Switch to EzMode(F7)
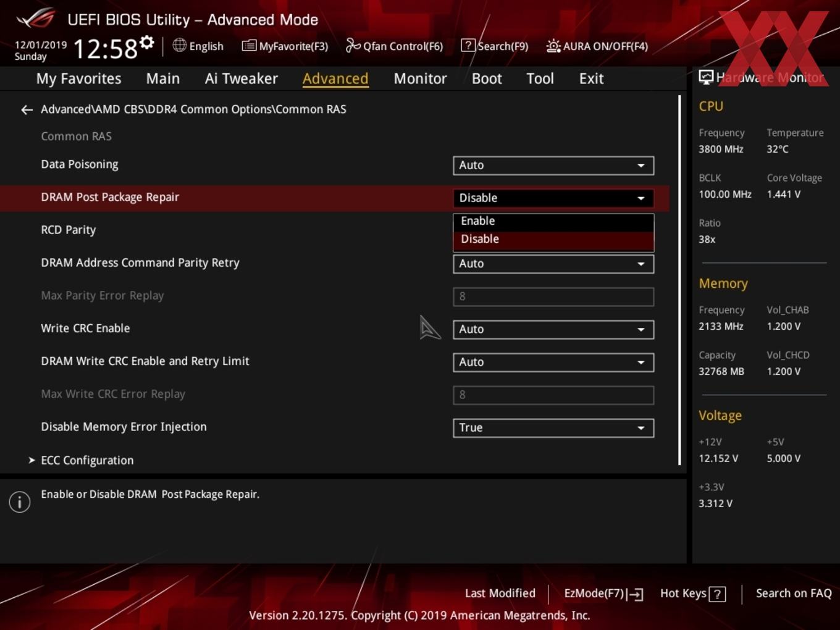The width and height of the screenshot is (840, 630). pyautogui.click(x=603, y=594)
